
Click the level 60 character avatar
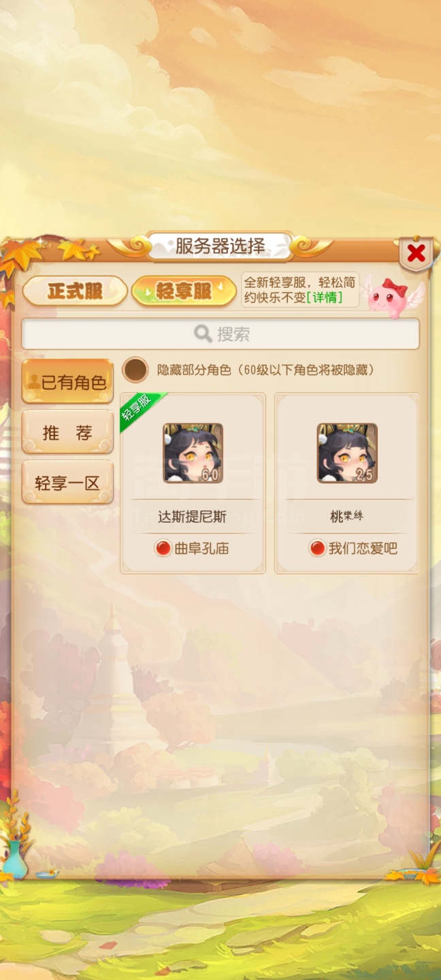(x=193, y=453)
